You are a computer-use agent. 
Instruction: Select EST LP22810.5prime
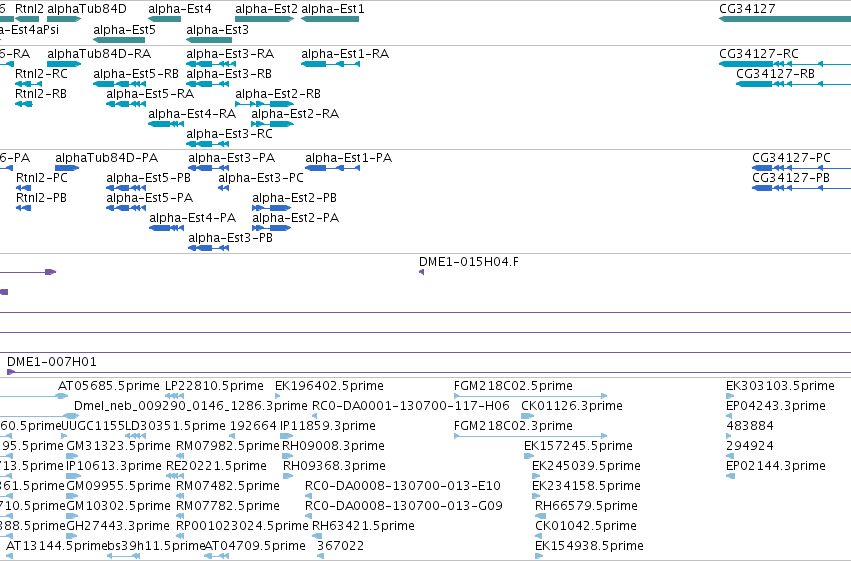pyautogui.click(x=214, y=386)
